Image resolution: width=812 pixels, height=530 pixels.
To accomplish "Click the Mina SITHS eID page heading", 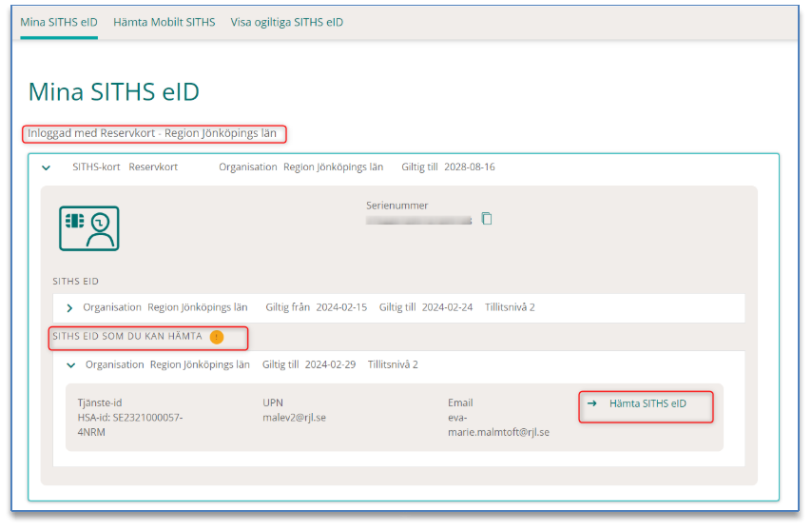I will (113, 91).
